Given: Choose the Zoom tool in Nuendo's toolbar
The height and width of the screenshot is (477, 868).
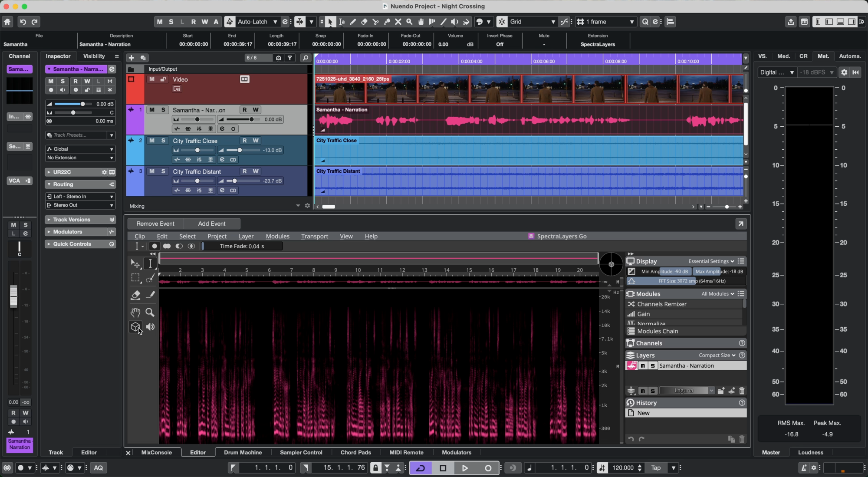Looking at the screenshot, I should (409, 22).
